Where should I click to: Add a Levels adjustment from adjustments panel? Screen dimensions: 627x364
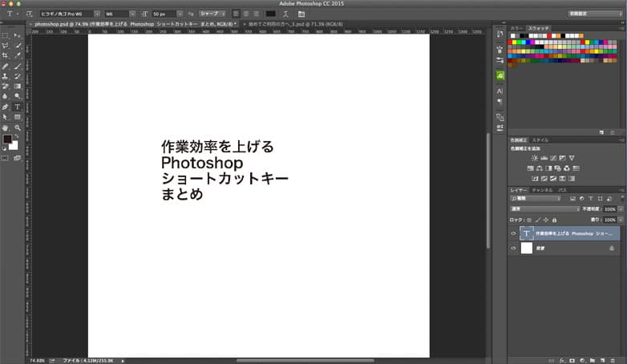pos(544,158)
